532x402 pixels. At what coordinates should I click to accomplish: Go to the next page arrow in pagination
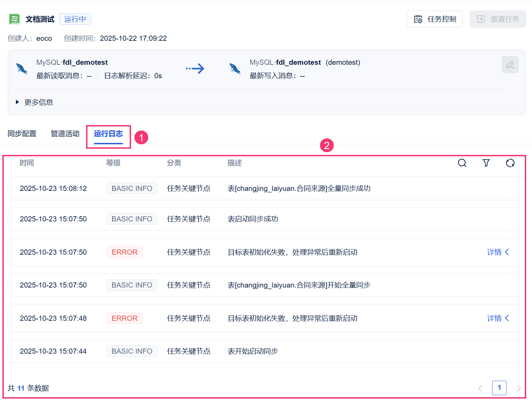(x=519, y=388)
